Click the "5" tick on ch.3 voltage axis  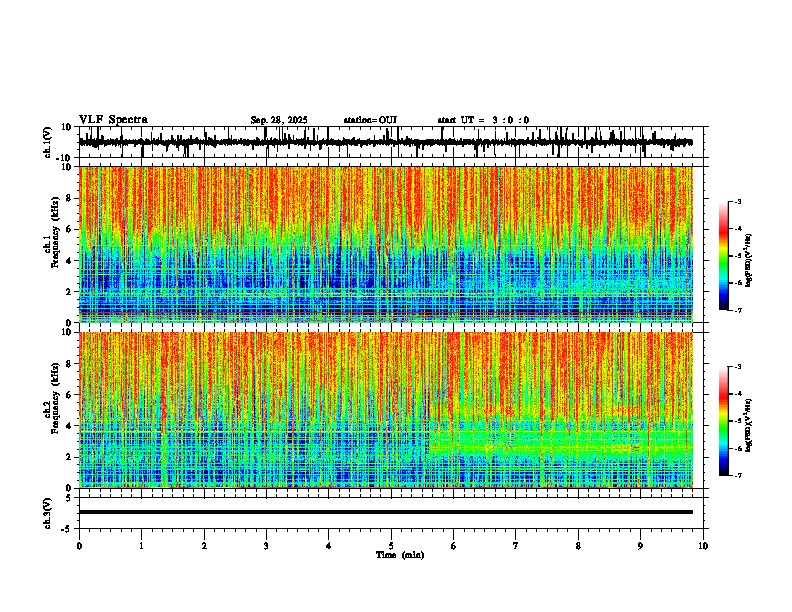click(69, 498)
